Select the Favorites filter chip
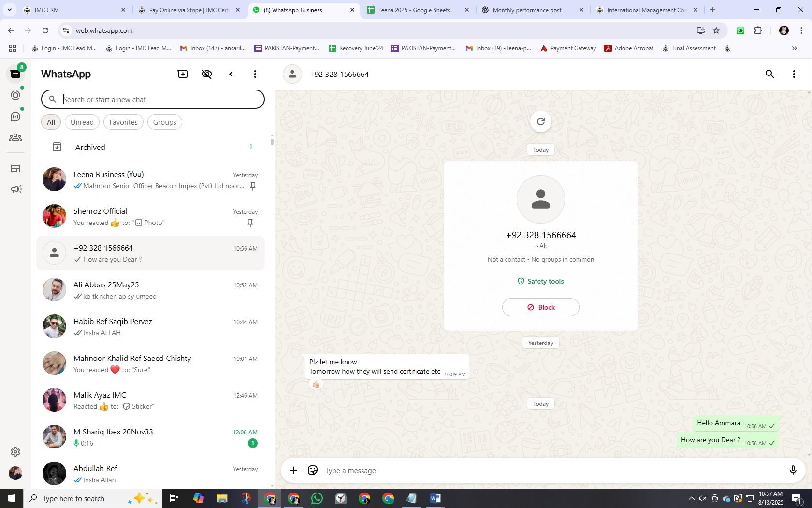The width and height of the screenshot is (812, 508). (123, 122)
